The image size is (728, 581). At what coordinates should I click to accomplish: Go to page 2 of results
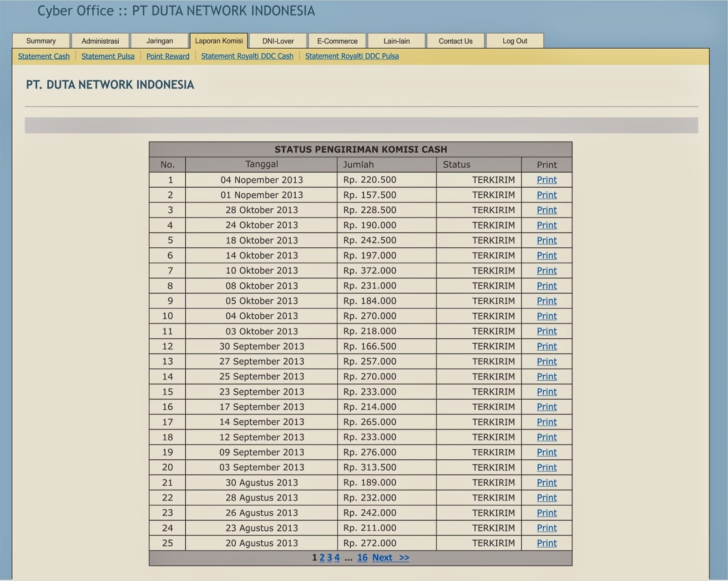pos(322,557)
